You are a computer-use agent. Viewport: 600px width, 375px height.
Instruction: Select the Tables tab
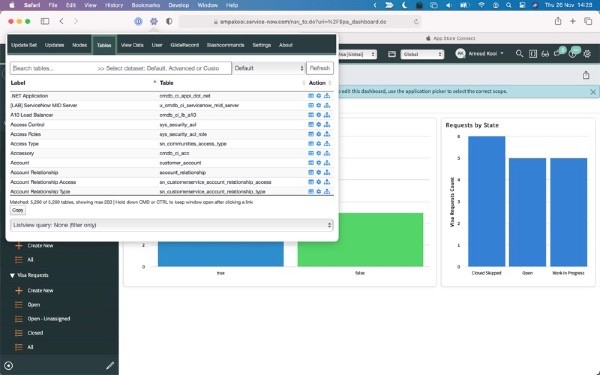tap(104, 45)
